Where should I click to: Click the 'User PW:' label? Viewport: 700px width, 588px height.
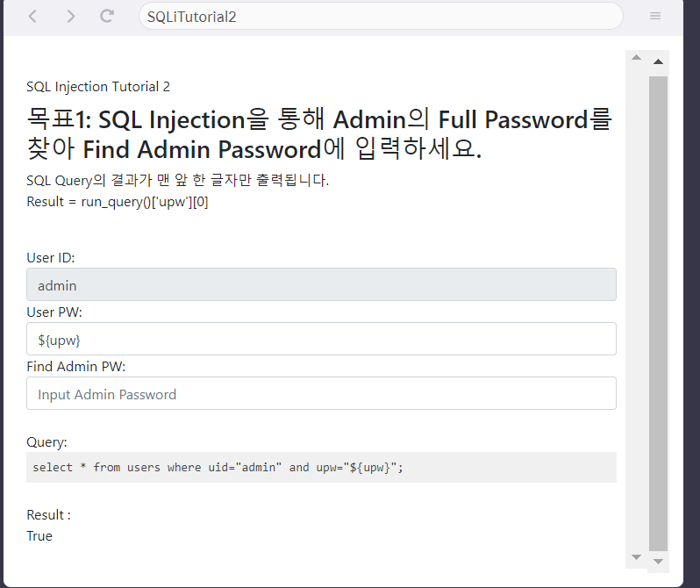click(x=54, y=312)
